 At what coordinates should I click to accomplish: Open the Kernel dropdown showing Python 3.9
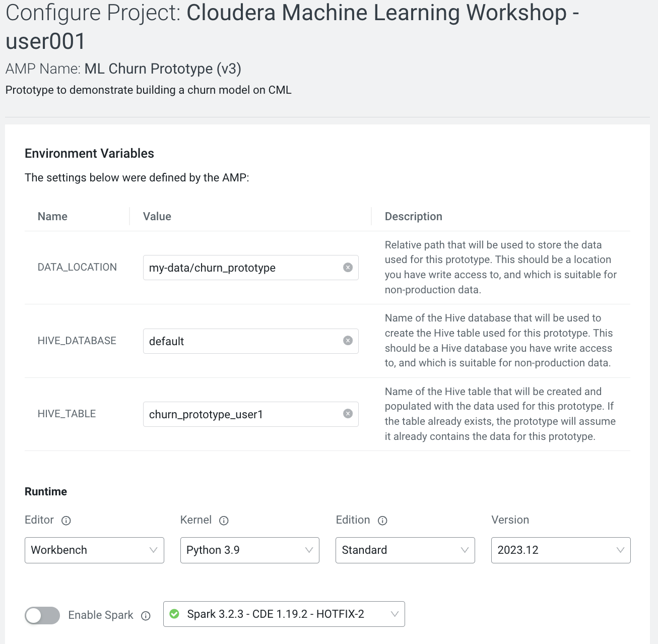coord(250,550)
